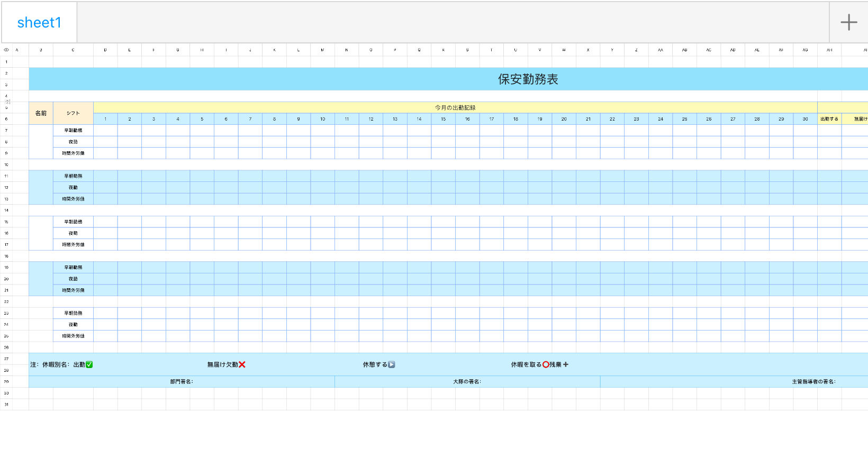Click the red X icon beside 無届け欠勤

(242, 364)
